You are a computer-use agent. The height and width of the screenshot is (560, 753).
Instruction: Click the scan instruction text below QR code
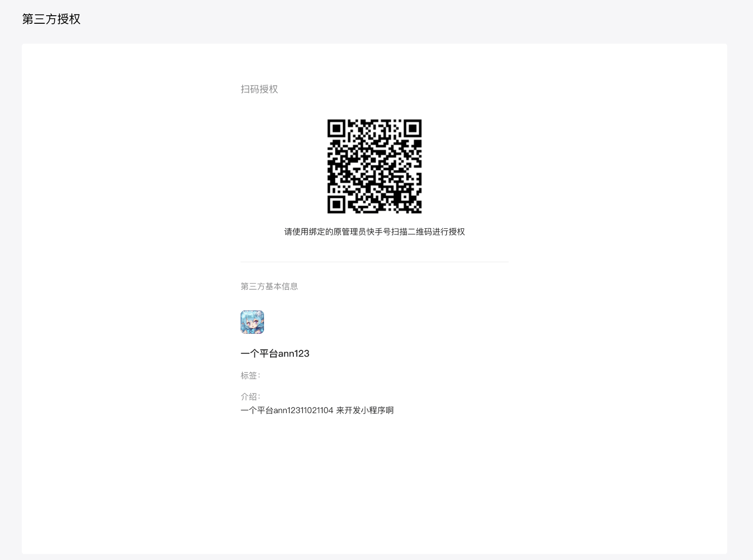(374, 232)
